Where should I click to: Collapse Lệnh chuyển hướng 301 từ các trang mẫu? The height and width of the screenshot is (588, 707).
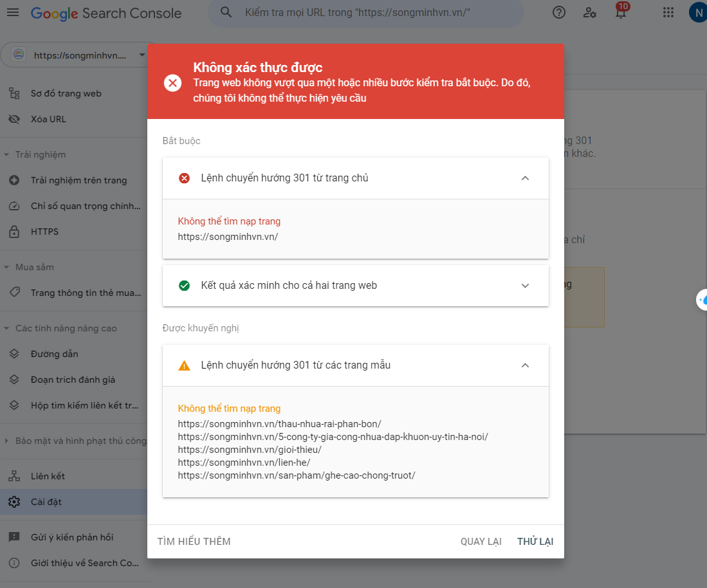526,365
